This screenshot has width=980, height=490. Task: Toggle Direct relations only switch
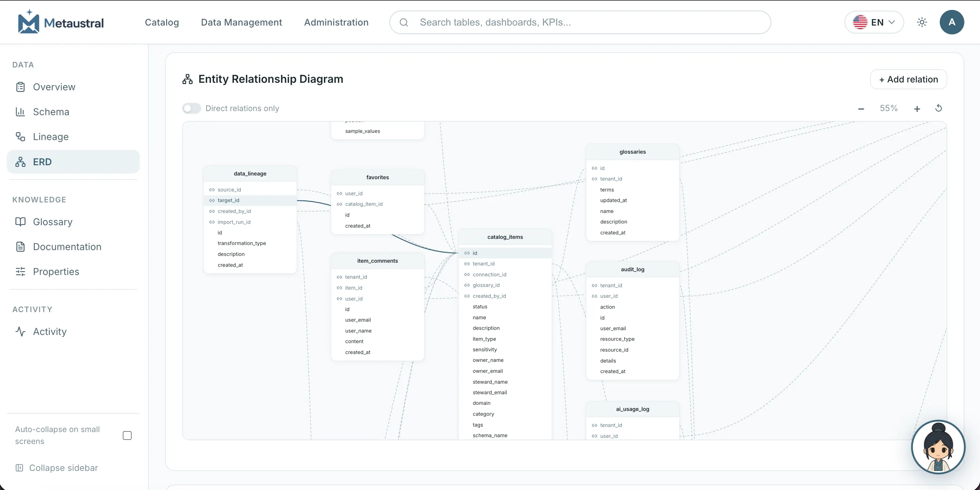point(191,108)
